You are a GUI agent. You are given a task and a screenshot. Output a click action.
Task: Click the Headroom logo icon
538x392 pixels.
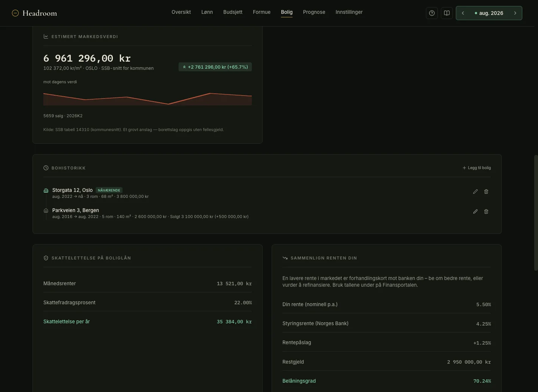point(15,13)
